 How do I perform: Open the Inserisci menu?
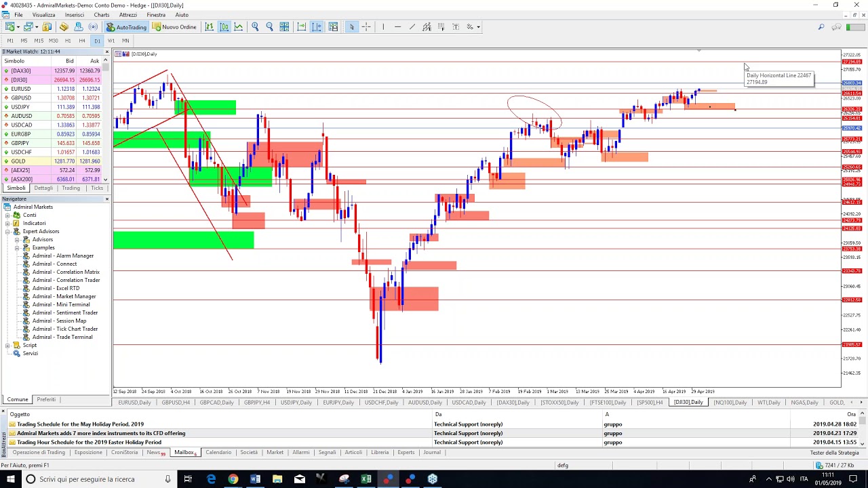click(x=75, y=15)
